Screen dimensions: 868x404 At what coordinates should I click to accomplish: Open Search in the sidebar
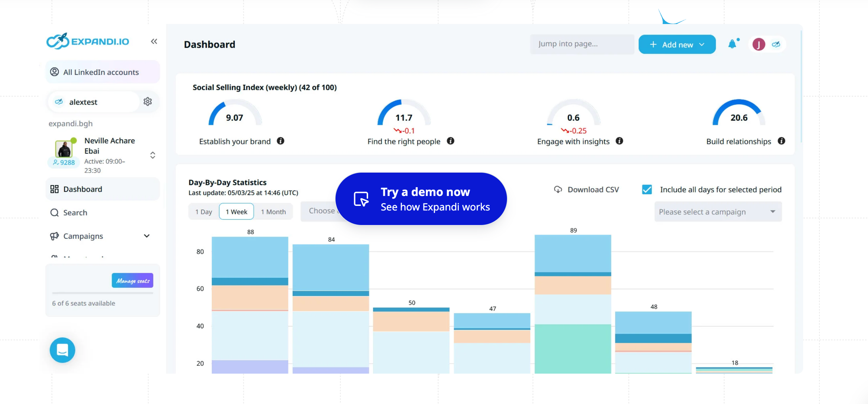tap(75, 212)
